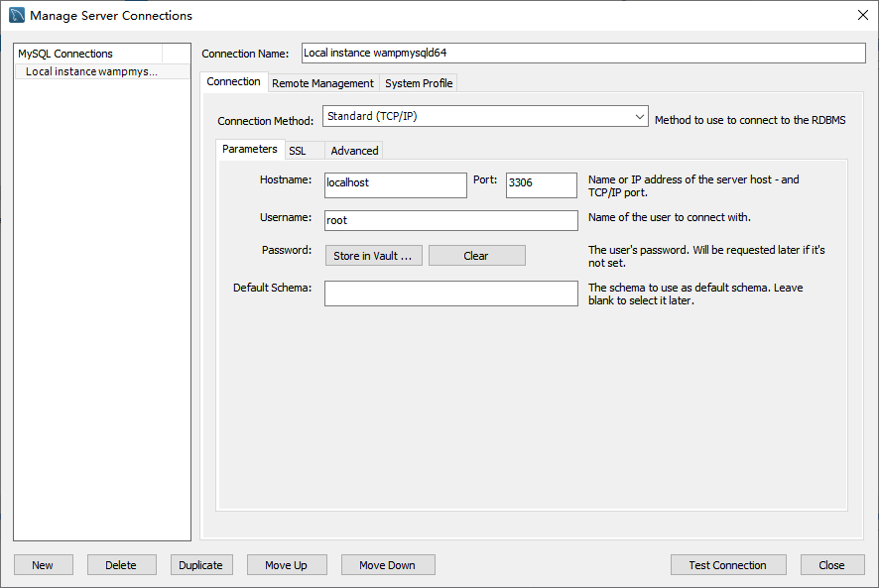
Task: Edit the Default Schema field
Action: click(450, 293)
